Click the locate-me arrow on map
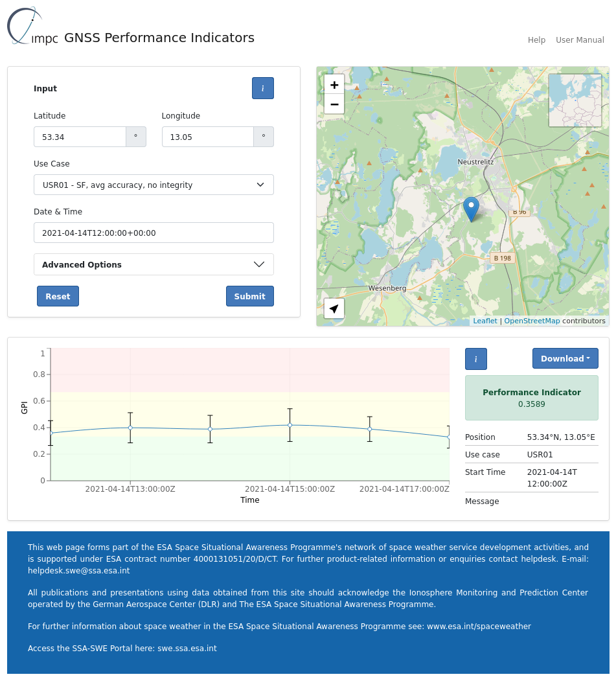The height and width of the screenshot is (679, 616). [334, 309]
